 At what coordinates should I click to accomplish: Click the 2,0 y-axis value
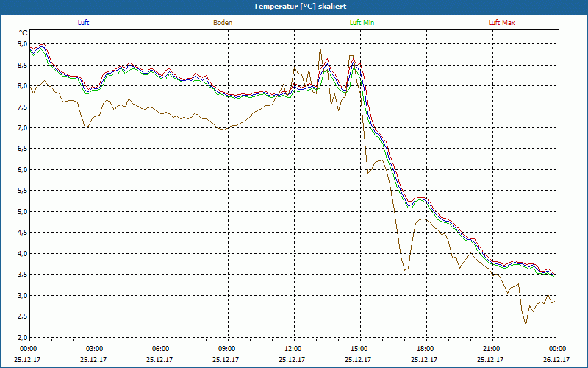(x=24, y=337)
